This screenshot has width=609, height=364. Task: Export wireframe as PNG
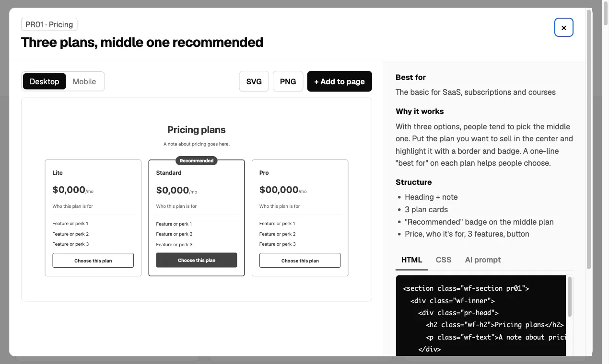(288, 81)
